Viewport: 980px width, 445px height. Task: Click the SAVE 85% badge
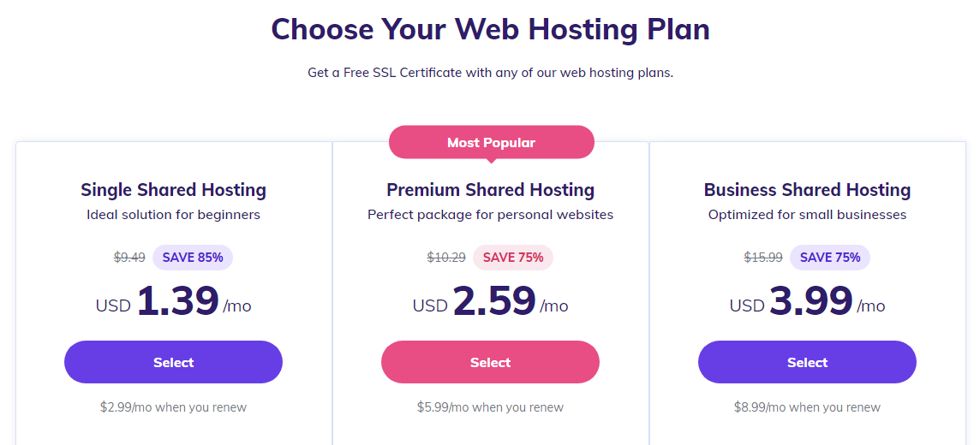193,257
